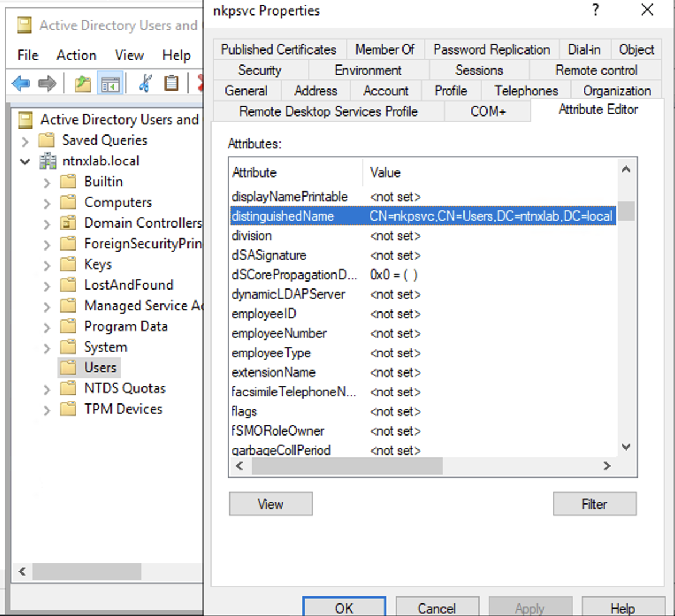The height and width of the screenshot is (616, 675).
Task: Collapse the ntnxlab.local domain tree
Action: click(25, 161)
